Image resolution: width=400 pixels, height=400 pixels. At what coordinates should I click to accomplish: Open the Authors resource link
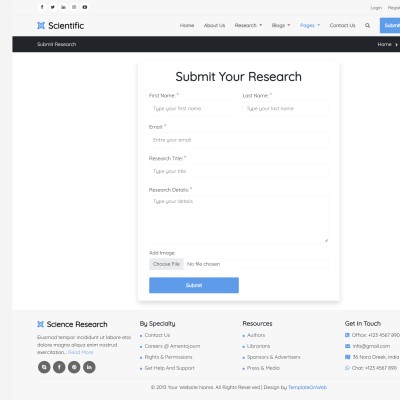tap(256, 335)
